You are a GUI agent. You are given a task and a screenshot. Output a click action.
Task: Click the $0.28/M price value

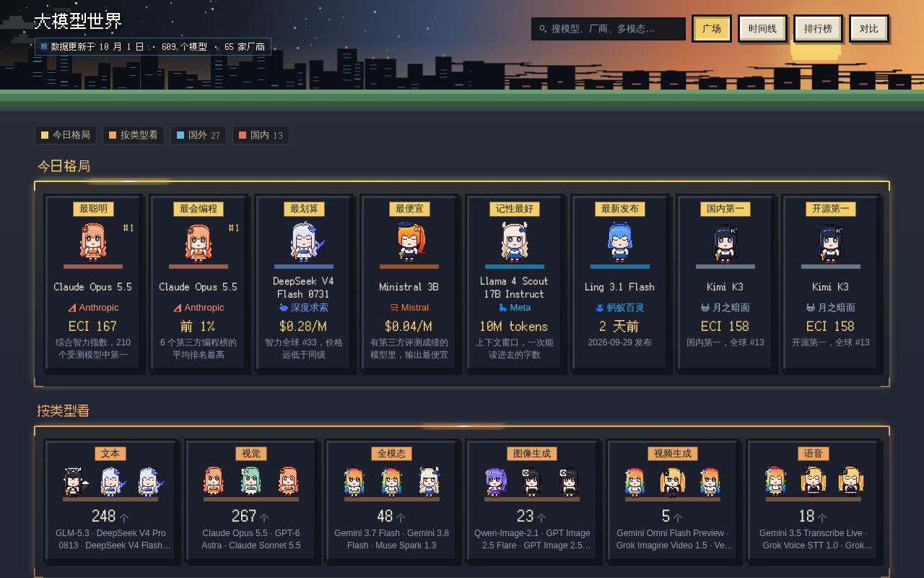[303, 327]
